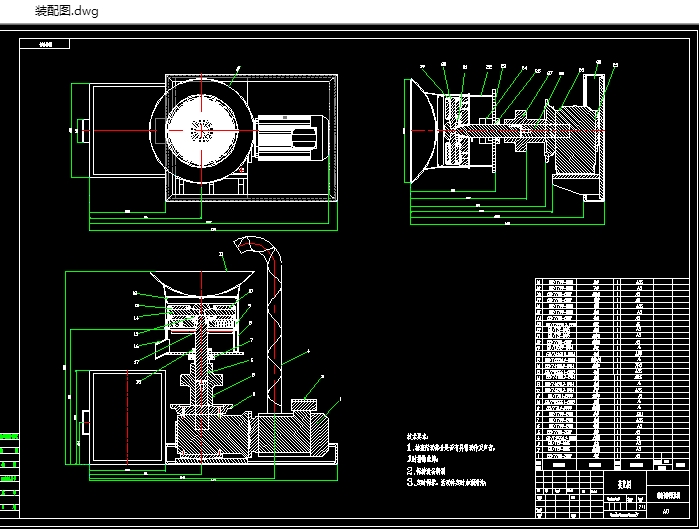This screenshot has width=699, height=529.
Task: Select the lower-left front section view
Action: [203, 359]
